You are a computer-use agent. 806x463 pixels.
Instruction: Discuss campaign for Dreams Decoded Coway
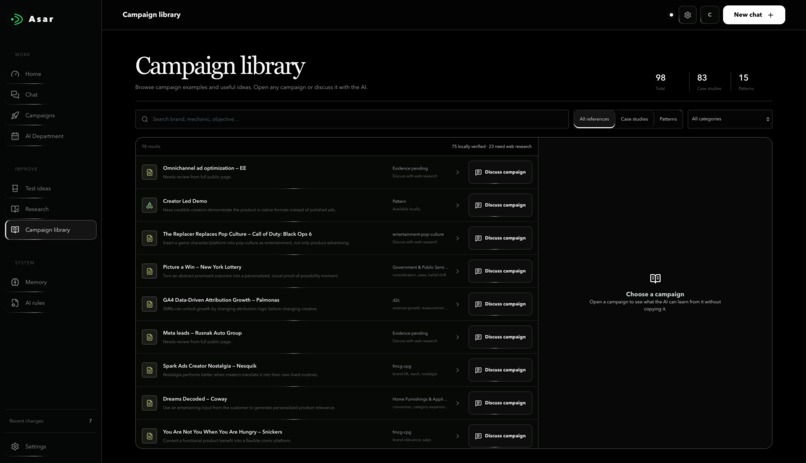(x=500, y=403)
